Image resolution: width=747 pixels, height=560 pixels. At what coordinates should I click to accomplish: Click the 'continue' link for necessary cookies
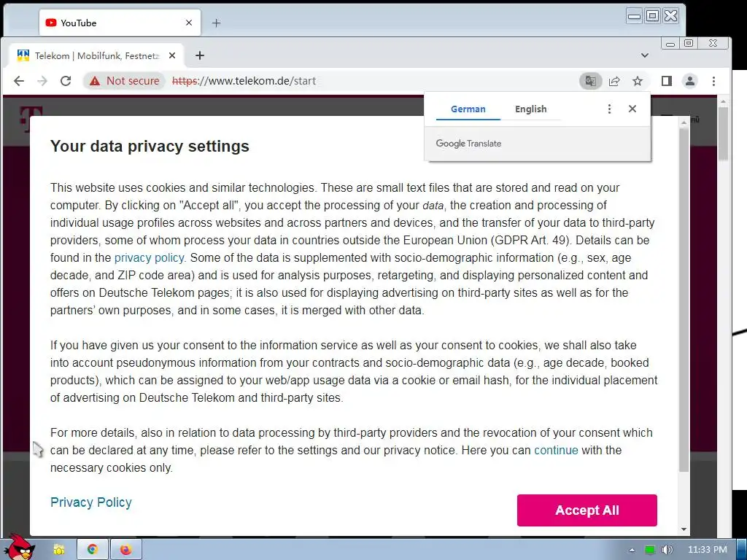click(556, 450)
